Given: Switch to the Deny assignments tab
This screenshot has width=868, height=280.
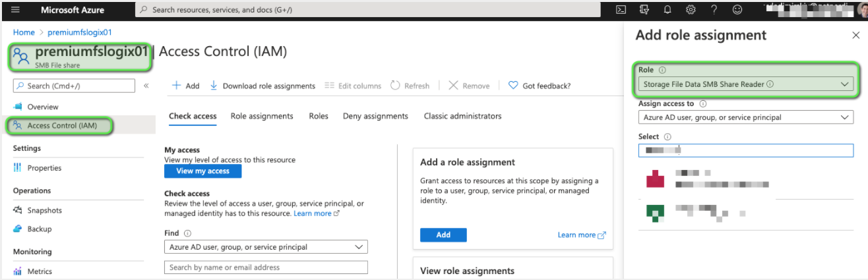Looking at the screenshot, I should [375, 116].
